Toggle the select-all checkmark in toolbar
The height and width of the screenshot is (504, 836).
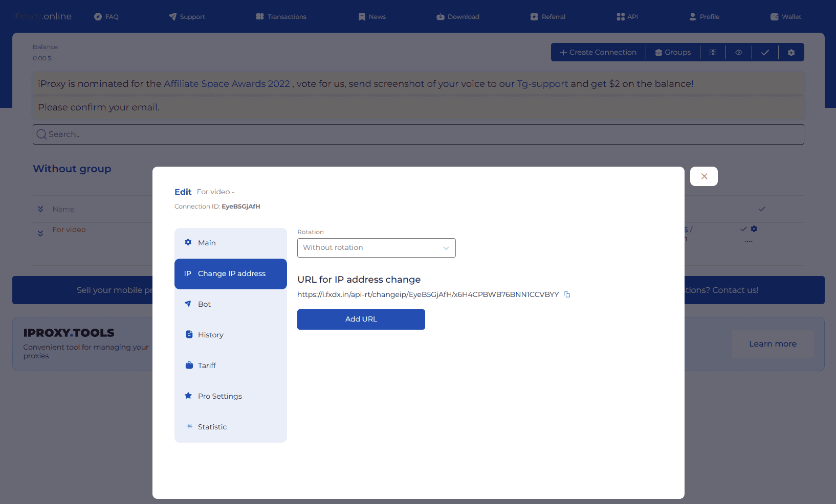(765, 52)
